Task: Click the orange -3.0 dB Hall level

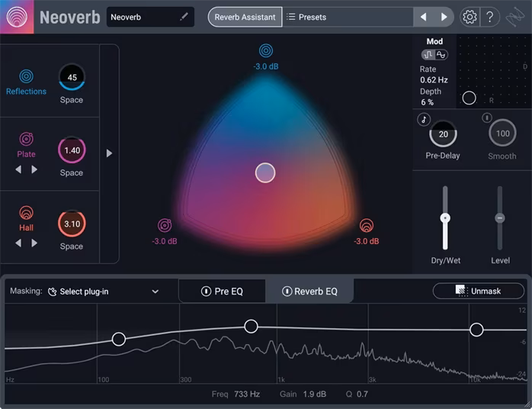Action: click(x=367, y=241)
